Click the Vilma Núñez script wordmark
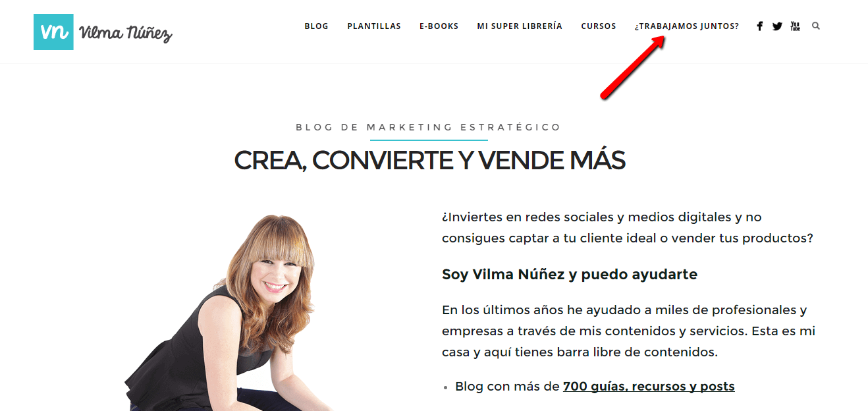Viewport: 868px width, 411px height. 125,33
